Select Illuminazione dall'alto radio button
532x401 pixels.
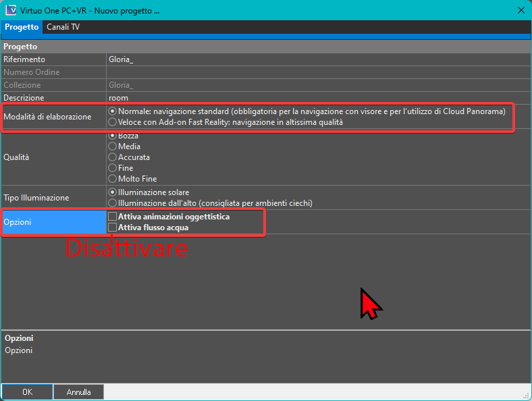[x=112, y=203]
